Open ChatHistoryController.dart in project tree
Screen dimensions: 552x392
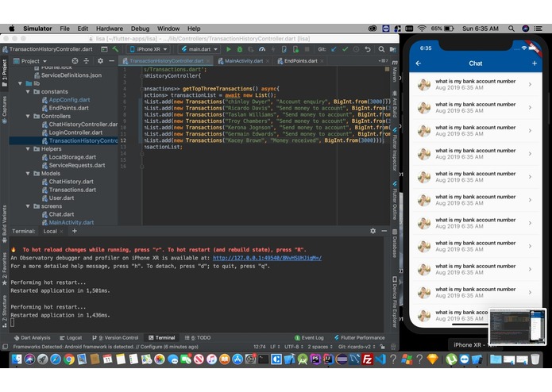tap(80, 124)
